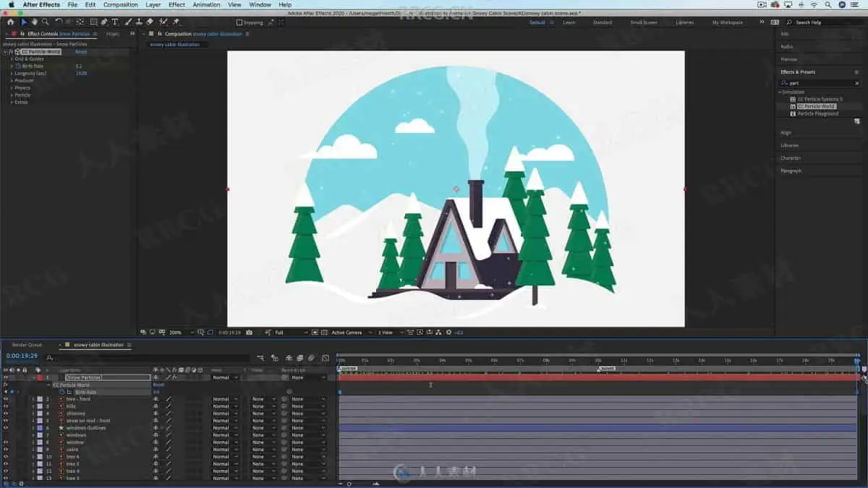The width and height of the screenshot is (868, 488).
Task: Open the Active Camera dropdown
Action: tap(350, 333)
